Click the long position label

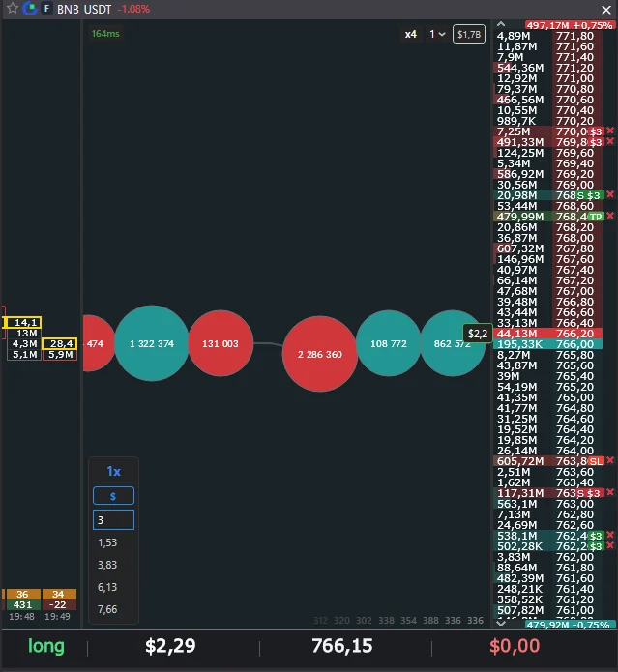[x=46, y=646]
